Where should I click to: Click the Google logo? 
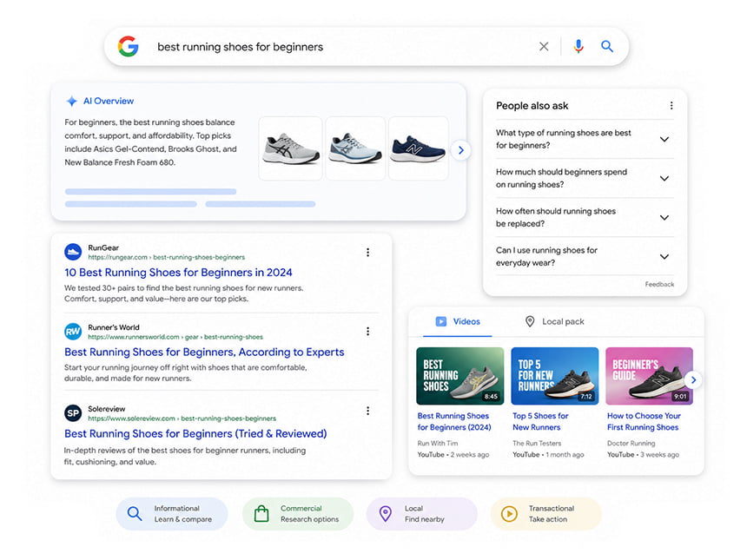tap(129, 46)
